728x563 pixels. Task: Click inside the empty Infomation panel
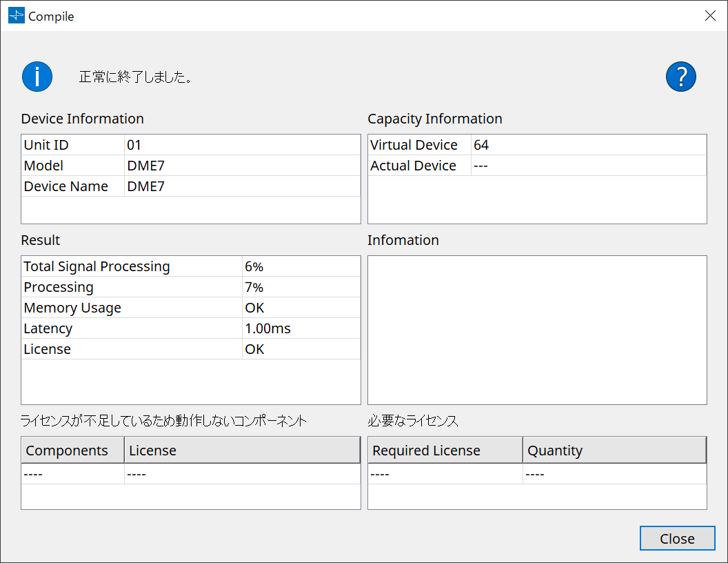(x=537, y=330)
